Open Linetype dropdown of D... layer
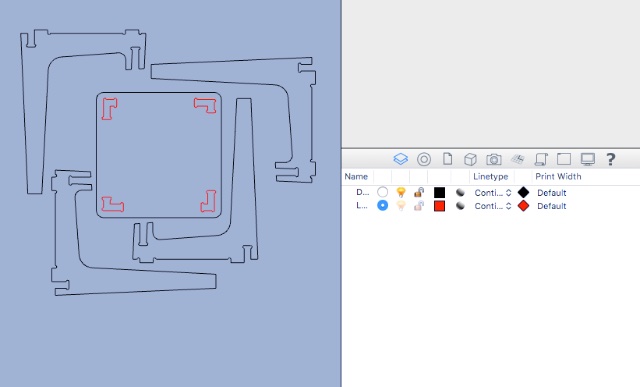The height and width of the screenshot is (387, 640). click(x=493, y=193)
